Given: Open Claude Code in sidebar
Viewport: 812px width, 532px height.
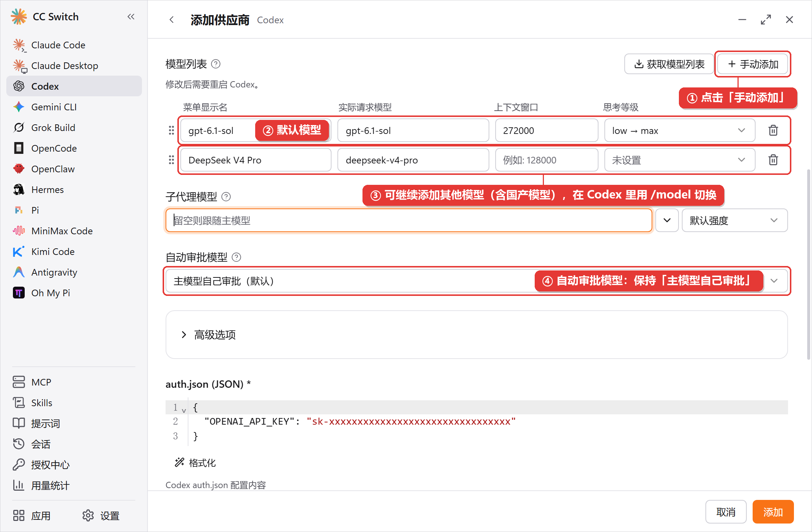Looking at the screenshot, I should tap(74, 45).
